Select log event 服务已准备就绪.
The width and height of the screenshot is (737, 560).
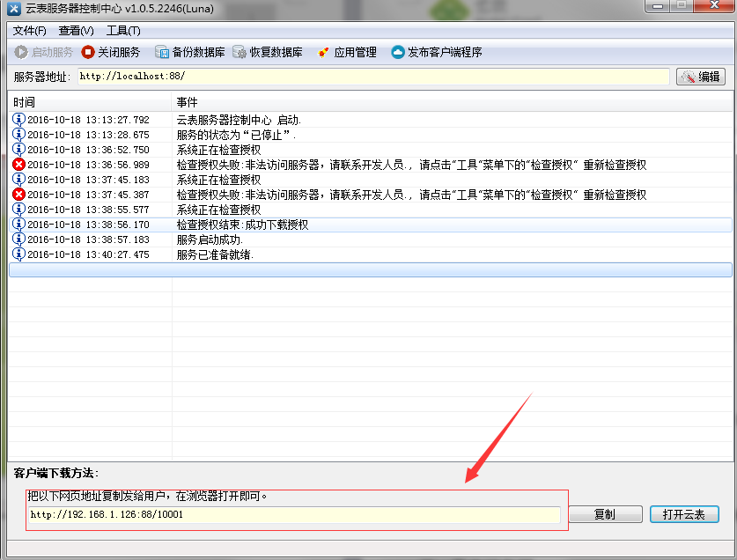click(215, 254)
